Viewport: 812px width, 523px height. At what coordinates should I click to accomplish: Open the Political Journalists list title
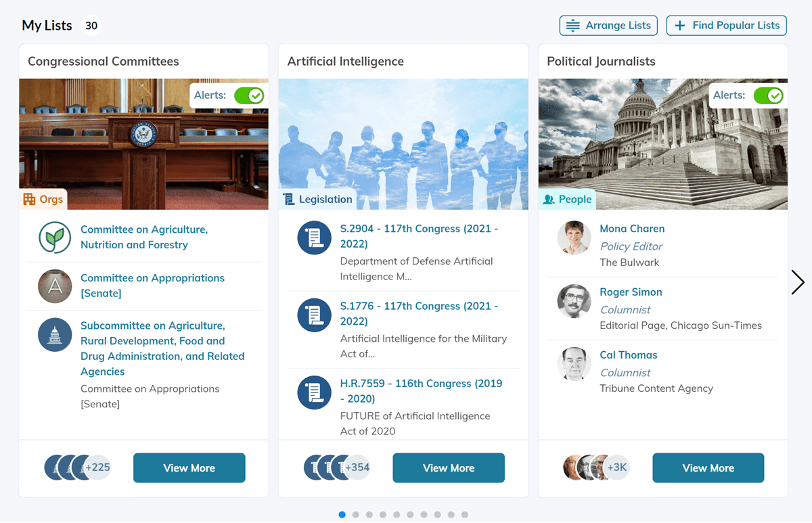pyautogui.click(x=601, y=62)
